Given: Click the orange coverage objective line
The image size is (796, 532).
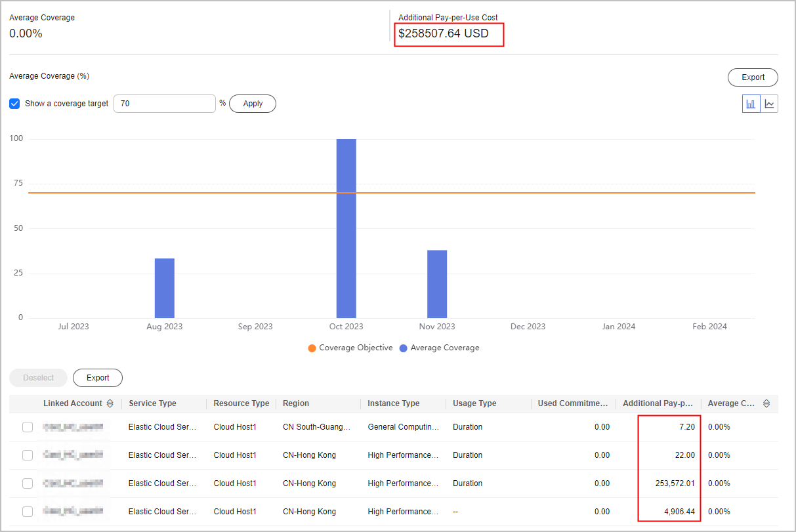Looking at the screenshot, I should pyautogui.click(x=525, y=192).
